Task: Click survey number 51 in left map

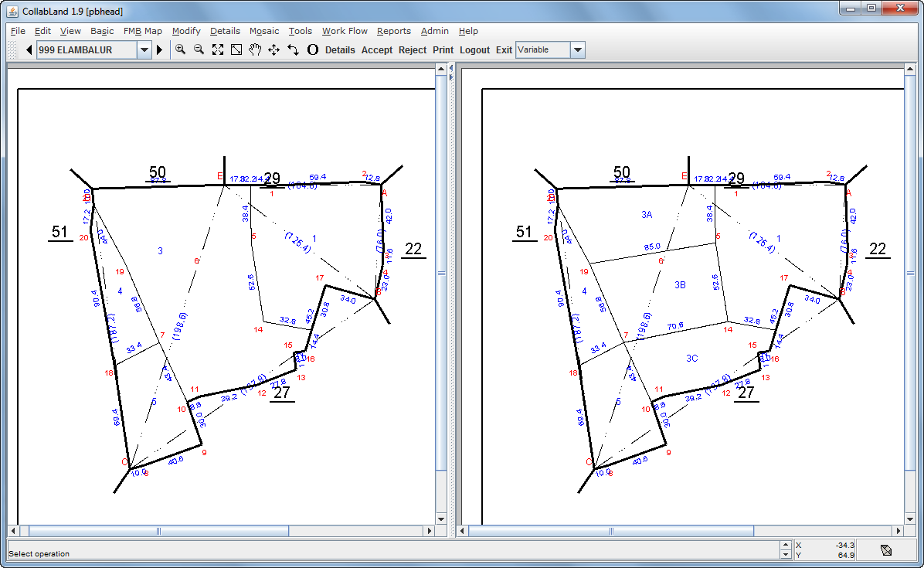Action: click(x=59, y=232)
